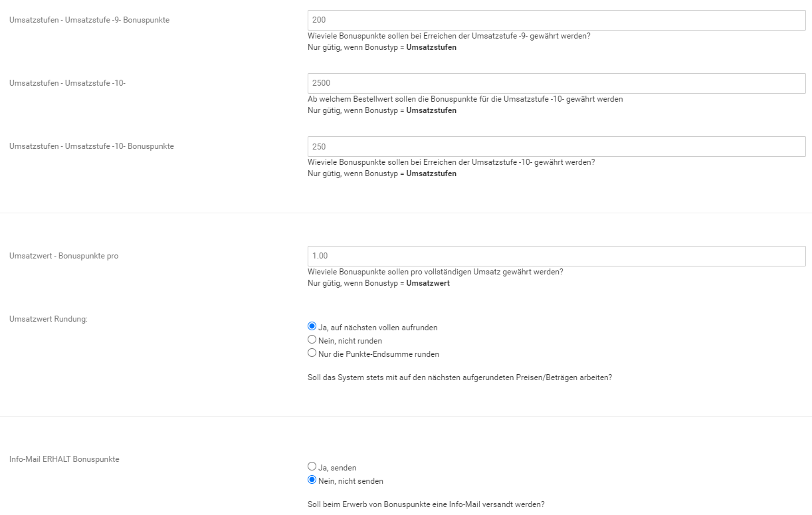Select 'Ja, auf nächsten vollen aufrunden' radio
Screen dimensions: 812x515
pos(312,326)
